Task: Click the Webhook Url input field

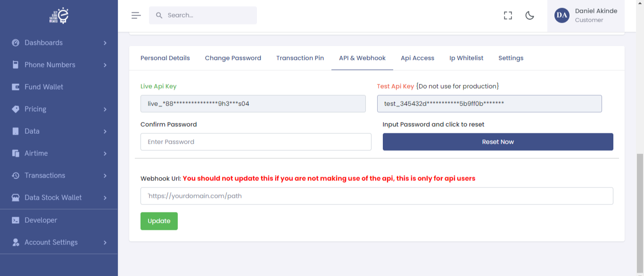Action: [377, 196]
